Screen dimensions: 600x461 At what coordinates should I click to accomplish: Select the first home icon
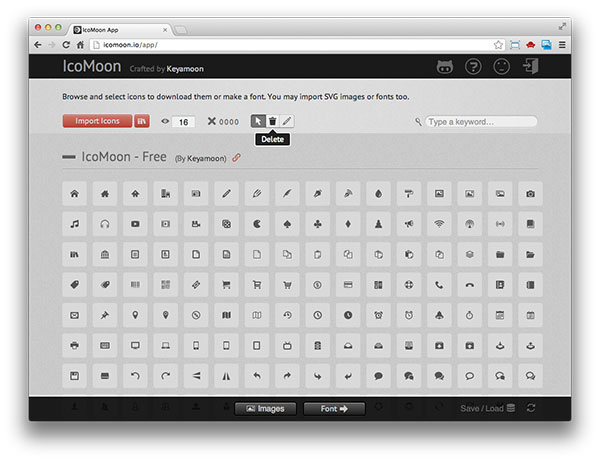[x=75, y=194]
